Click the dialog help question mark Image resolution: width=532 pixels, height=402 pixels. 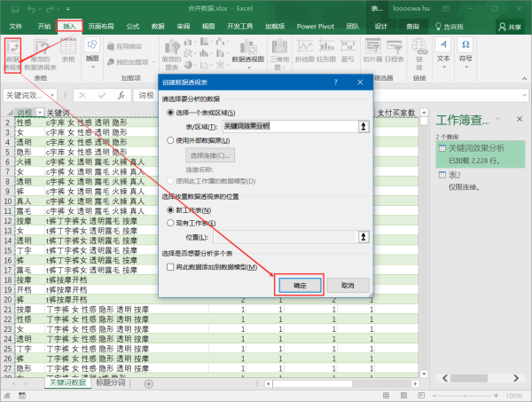335,81
